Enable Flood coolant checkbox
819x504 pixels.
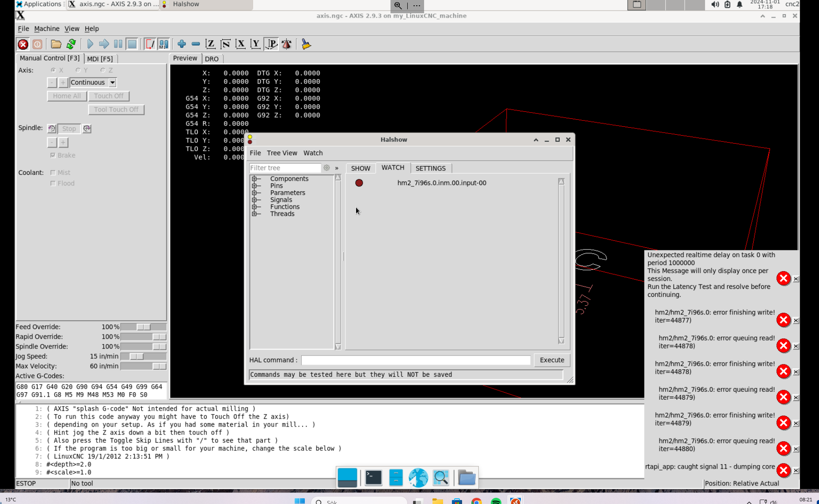53,183
